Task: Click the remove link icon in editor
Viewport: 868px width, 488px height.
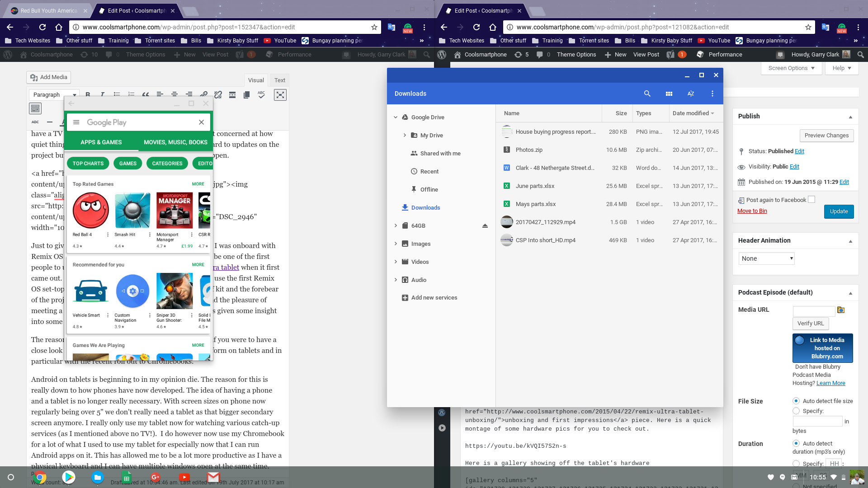Action: [218, 94]
